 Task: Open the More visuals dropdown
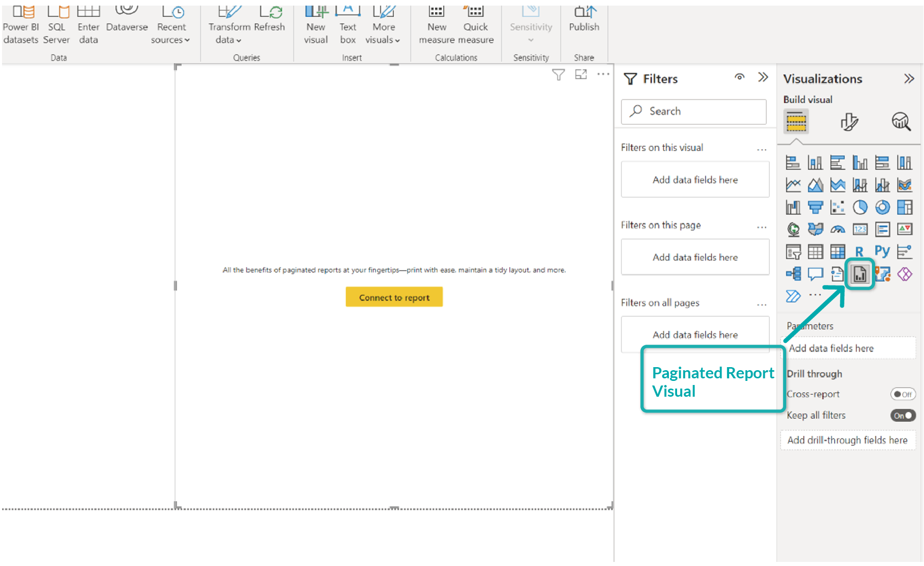(383, 33)
